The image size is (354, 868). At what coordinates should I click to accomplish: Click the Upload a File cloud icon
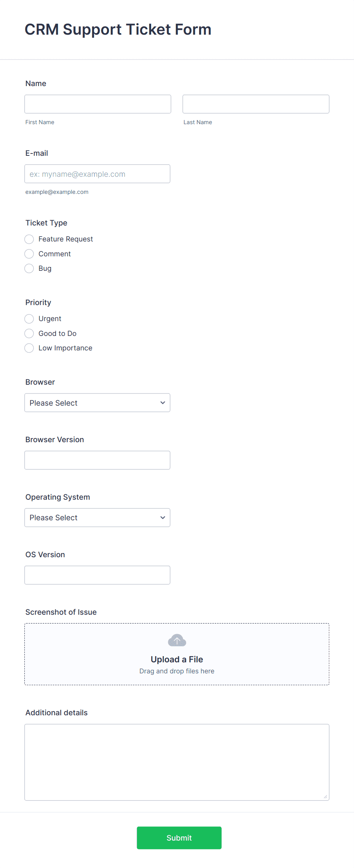click(177, 640)
